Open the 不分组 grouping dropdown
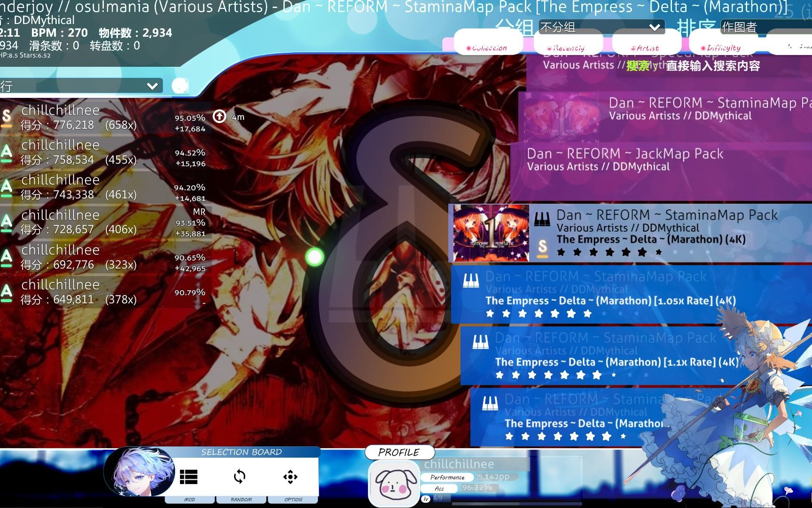The height and width of the screenshot is (508, 812). 602,27
